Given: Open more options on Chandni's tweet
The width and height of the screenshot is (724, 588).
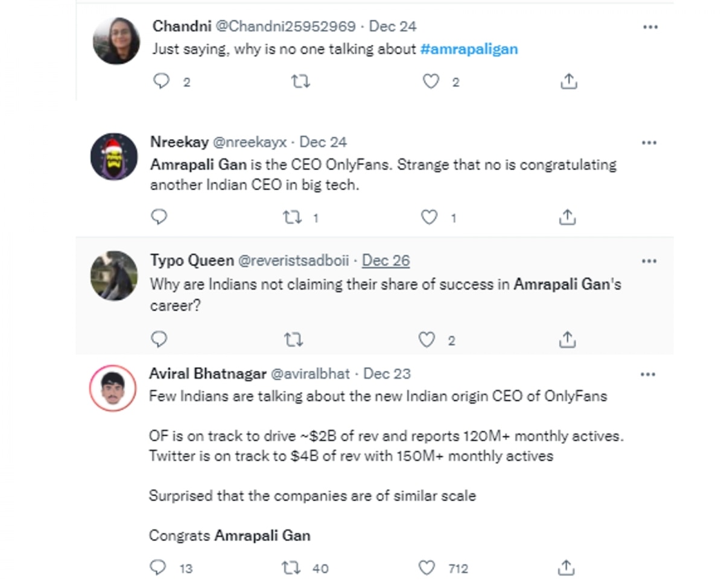Looking at the screenshot, I should (650, 27).
